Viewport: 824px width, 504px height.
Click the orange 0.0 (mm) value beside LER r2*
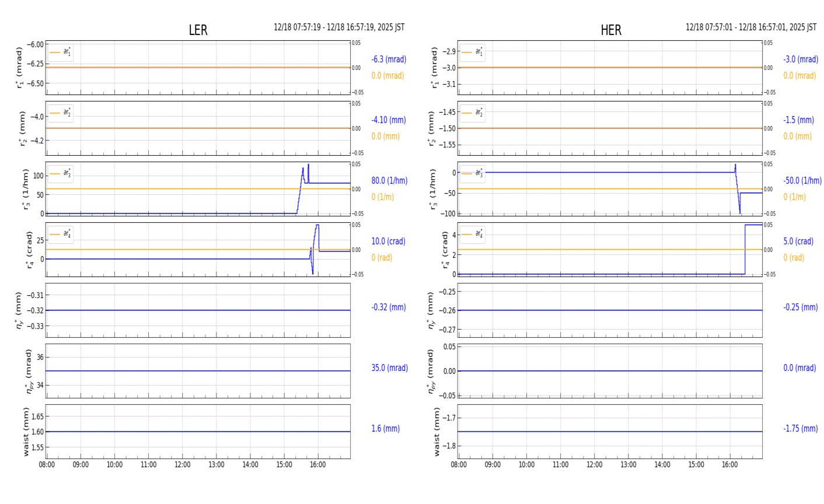tap(386, 136)
